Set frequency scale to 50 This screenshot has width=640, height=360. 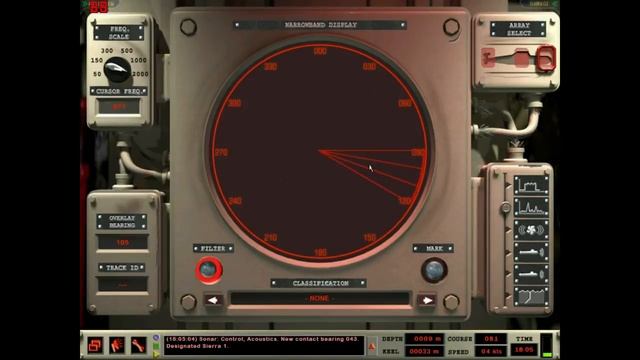point(97,74)
